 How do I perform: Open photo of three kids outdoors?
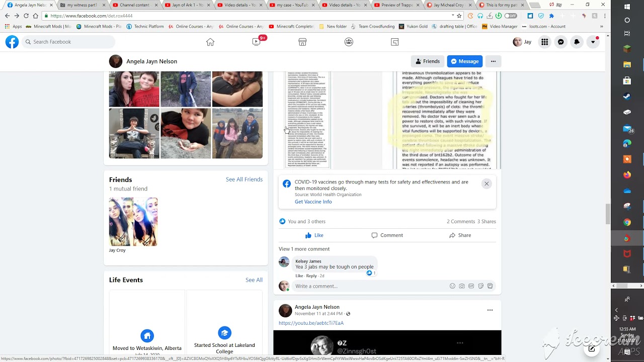pyautogui.click(x=237, y=133)
